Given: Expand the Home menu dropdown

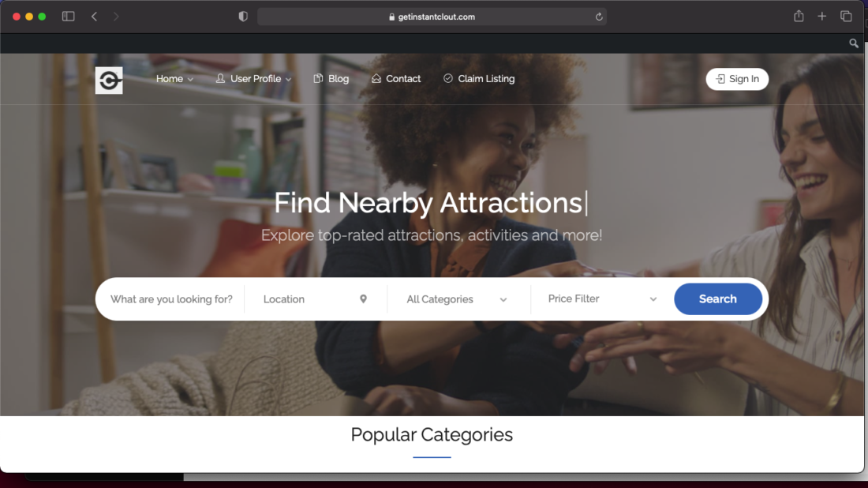Looking at the screenshot, I should tap(174, 79).
